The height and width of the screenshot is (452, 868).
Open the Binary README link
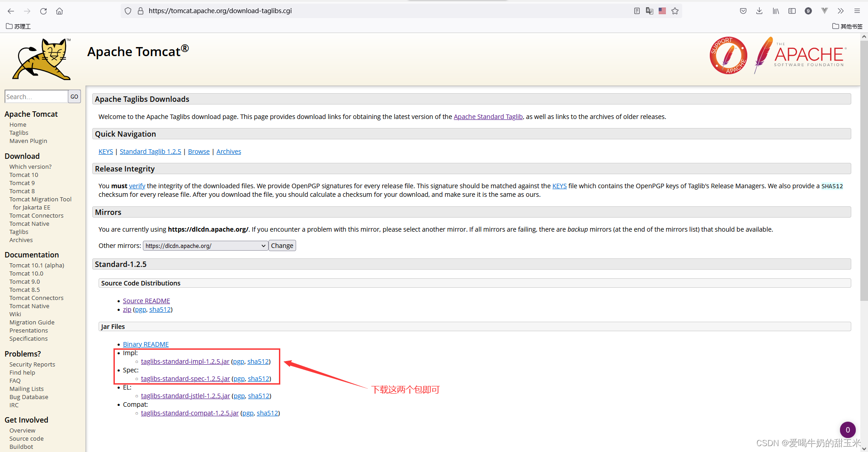pos(146,344)
